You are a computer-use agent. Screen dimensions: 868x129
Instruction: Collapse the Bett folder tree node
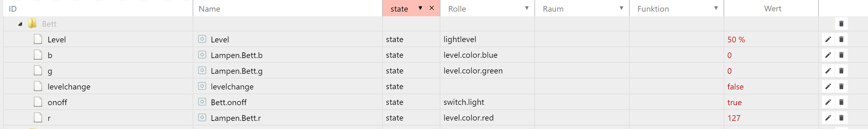tap(20, 24)
